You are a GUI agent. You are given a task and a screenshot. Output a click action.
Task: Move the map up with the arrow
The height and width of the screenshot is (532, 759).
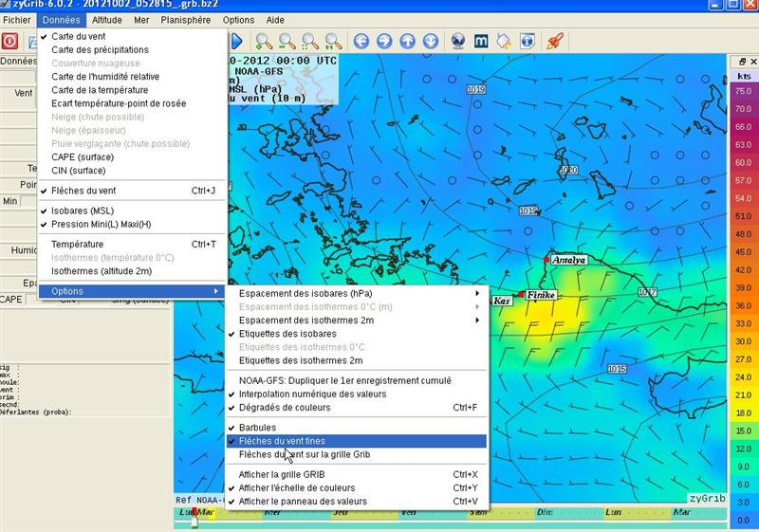tap(408, 41)
